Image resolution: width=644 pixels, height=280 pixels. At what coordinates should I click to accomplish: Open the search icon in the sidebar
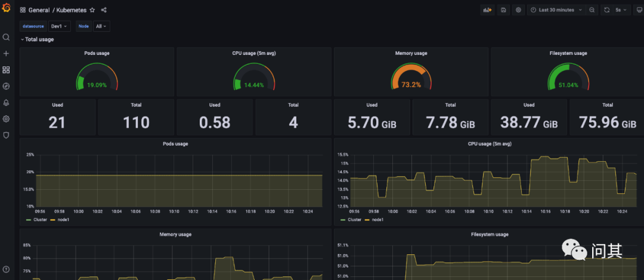tap(6, 37)
